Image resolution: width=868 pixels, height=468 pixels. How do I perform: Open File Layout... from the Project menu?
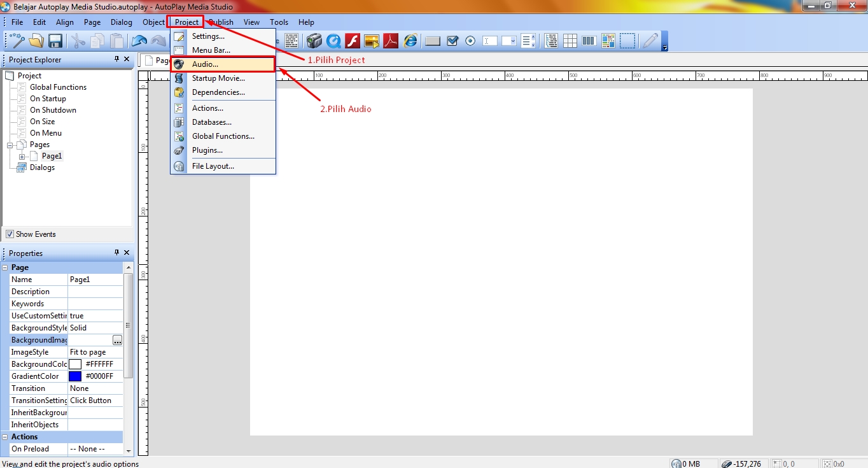coord(223,166)
